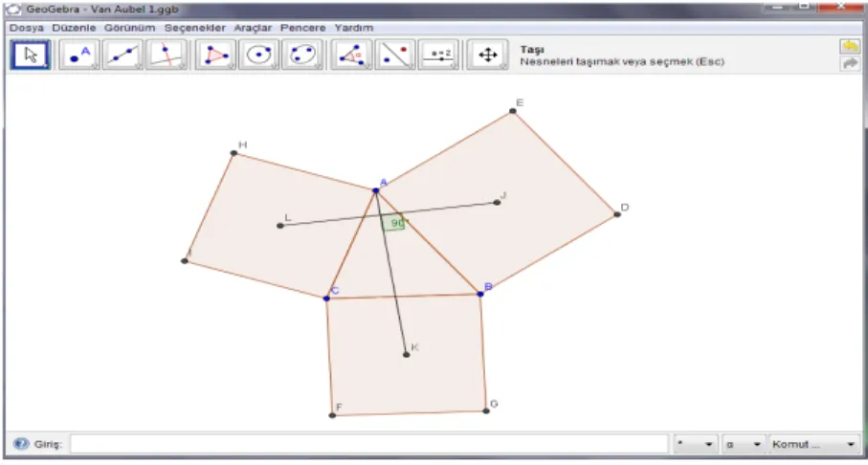Viewport: 868px width, 465px height.
Task: Click the green 90° angle marker
Action: (393, 223)
